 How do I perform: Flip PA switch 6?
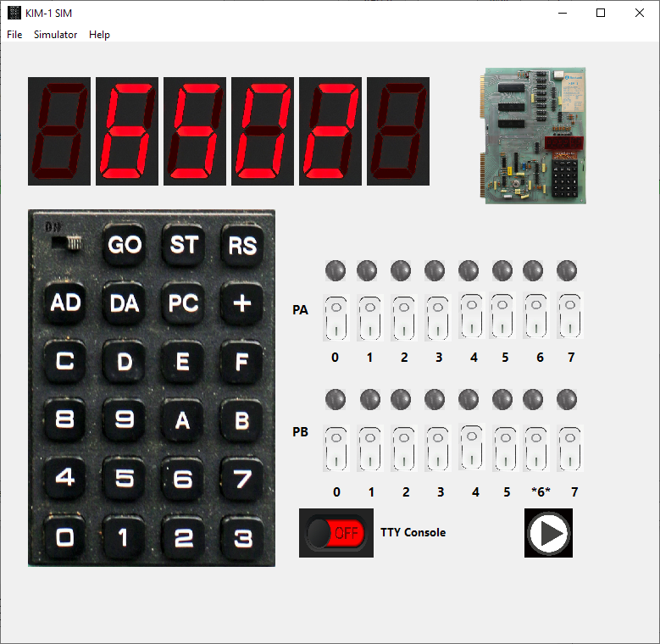coord(535,315)
